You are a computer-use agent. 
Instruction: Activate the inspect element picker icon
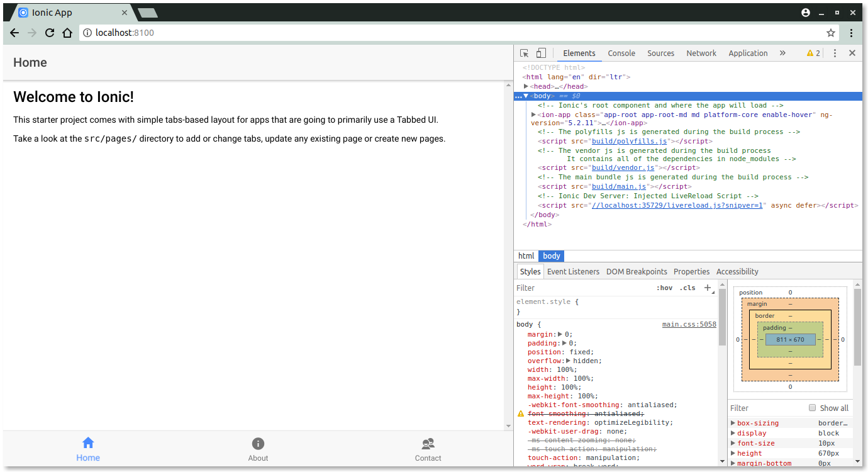click(525, 53)
